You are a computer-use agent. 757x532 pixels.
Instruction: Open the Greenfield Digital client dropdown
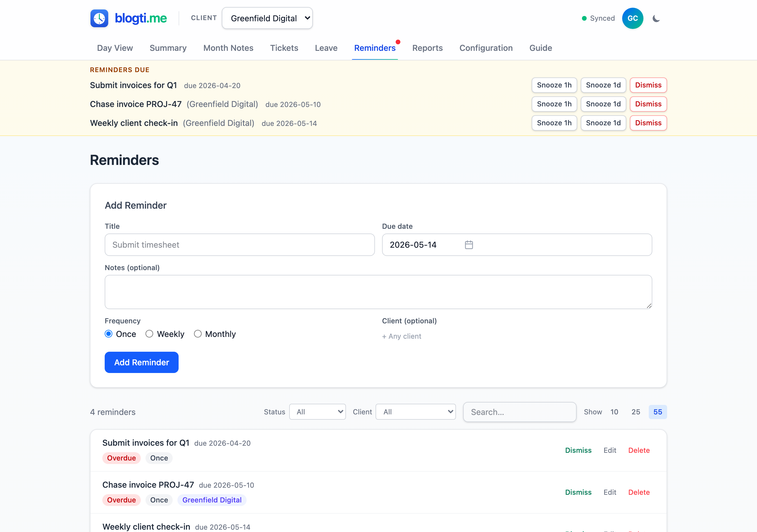click(267, 18)
